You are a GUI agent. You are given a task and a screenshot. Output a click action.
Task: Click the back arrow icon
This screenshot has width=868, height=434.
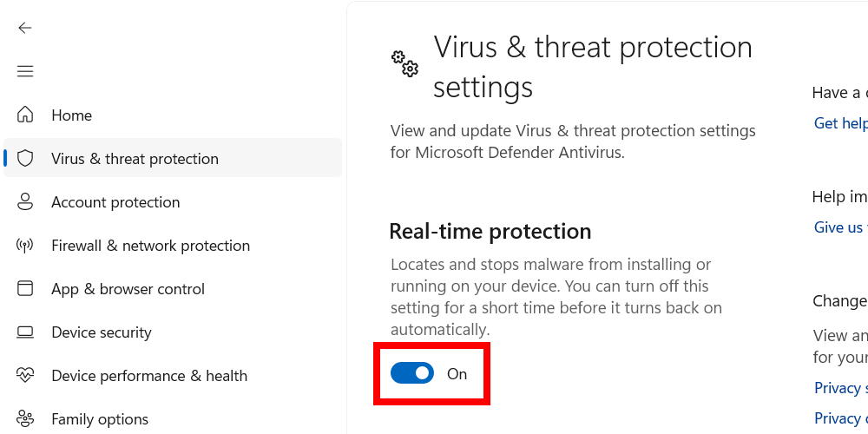tap(25, 28)
